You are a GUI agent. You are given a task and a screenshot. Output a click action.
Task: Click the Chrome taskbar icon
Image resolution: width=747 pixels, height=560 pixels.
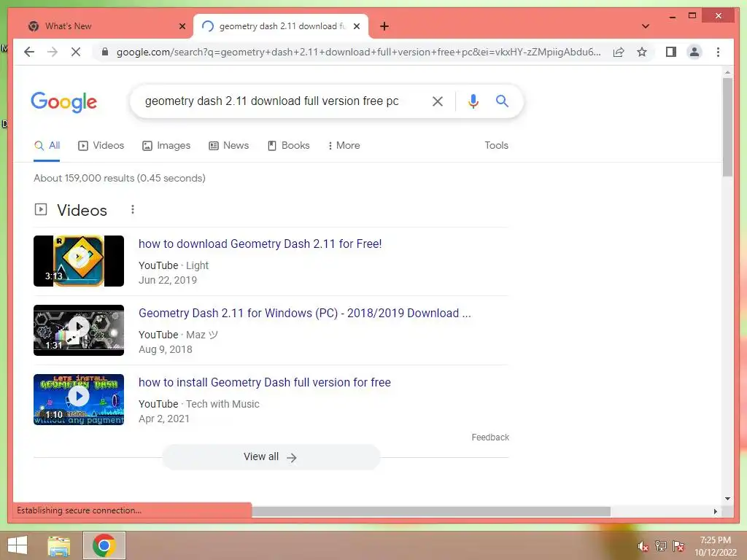click(104, 545)
